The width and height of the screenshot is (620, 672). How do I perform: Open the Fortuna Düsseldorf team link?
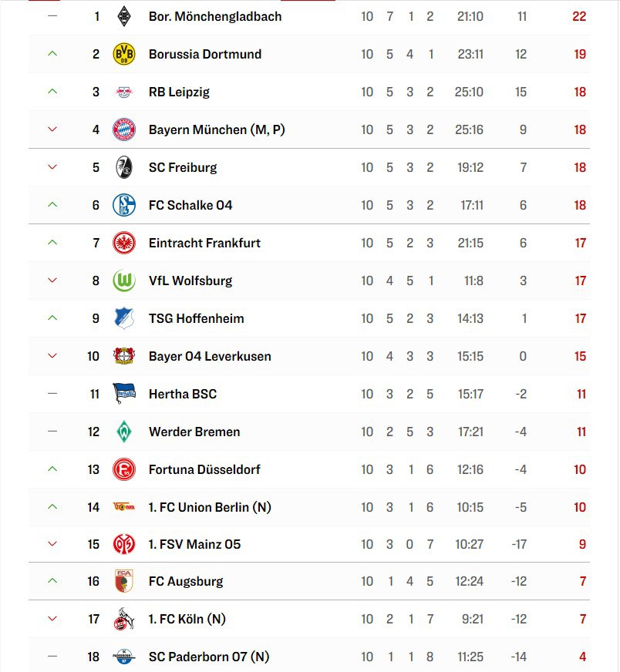click(x=204, y=469)
